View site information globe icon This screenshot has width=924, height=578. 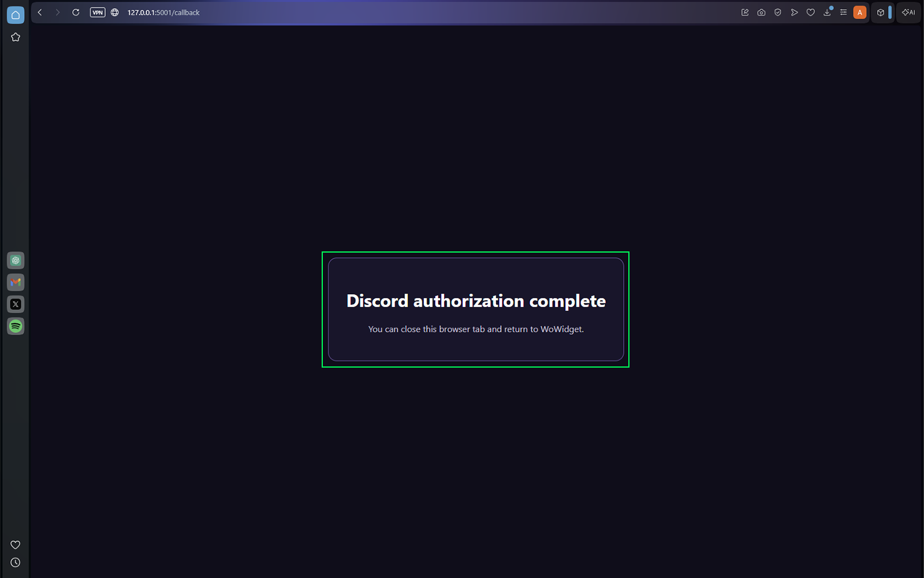[x=115, y=12]
